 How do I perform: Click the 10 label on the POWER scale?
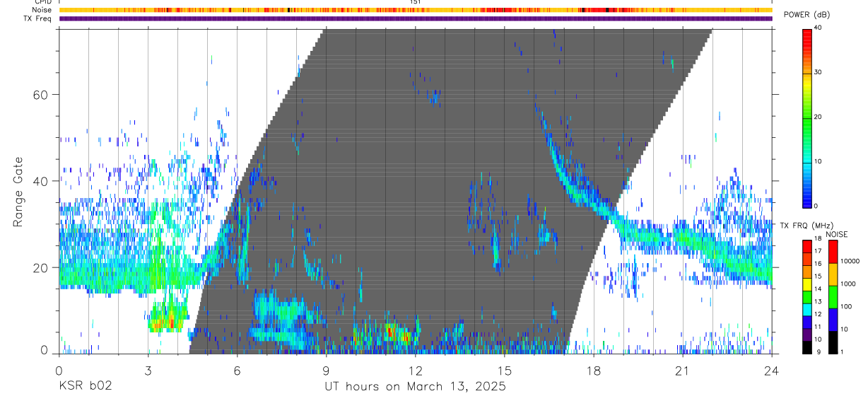819,162
